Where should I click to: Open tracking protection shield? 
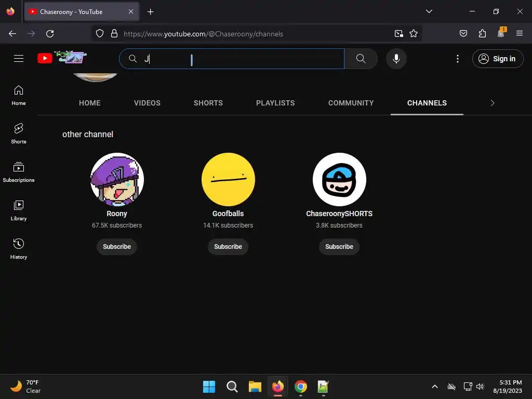point(99,34)
